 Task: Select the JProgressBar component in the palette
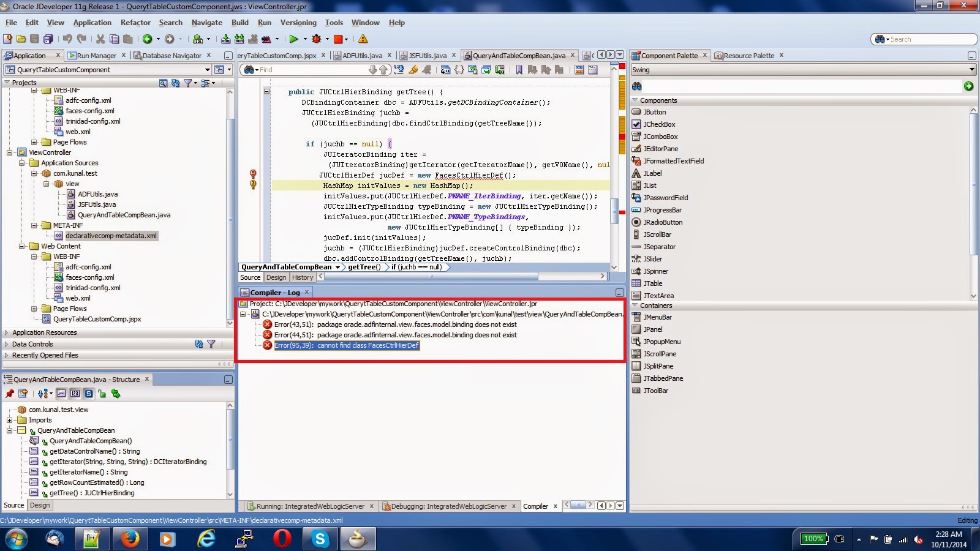tap(663, 210)
